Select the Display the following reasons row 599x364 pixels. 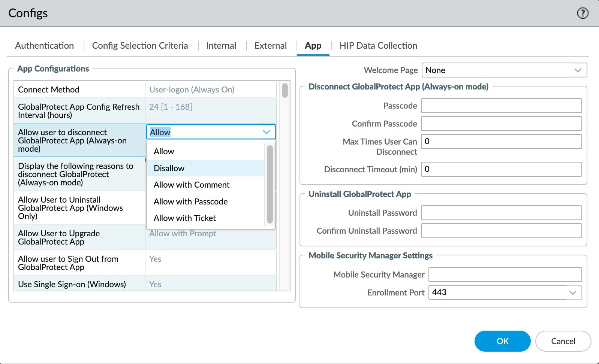pos(79,174)
